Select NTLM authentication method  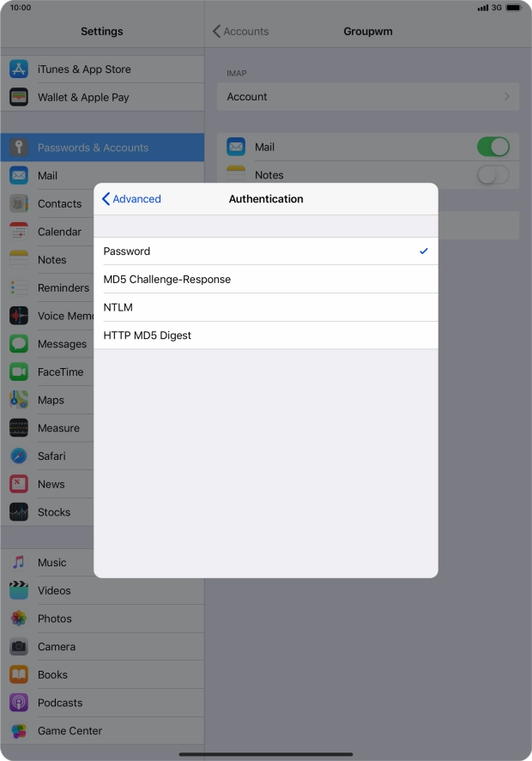pyautogui.click(x=265, y=307)
